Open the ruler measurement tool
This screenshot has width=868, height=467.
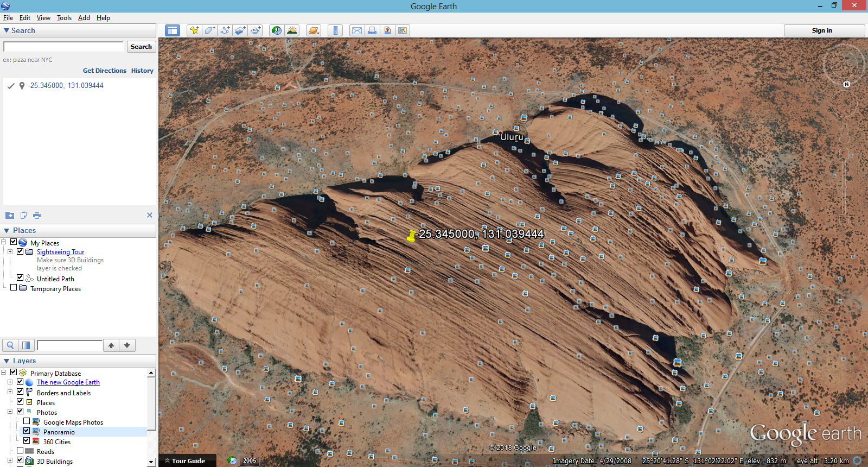pyautogui.click(x=335, y=30)
